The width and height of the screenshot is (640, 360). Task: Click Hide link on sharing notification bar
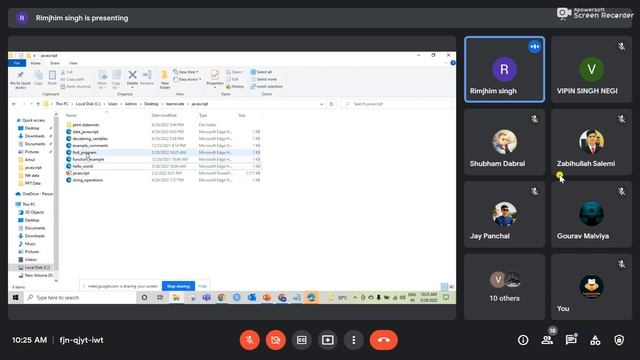(202, 286)
